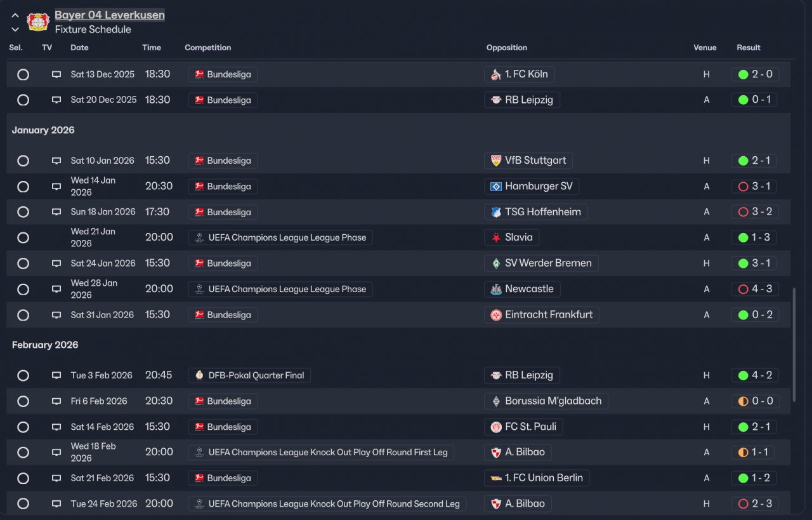812x520 pixels.
Task: Select the Slavia fixture radio button
Action: point(23,237)
